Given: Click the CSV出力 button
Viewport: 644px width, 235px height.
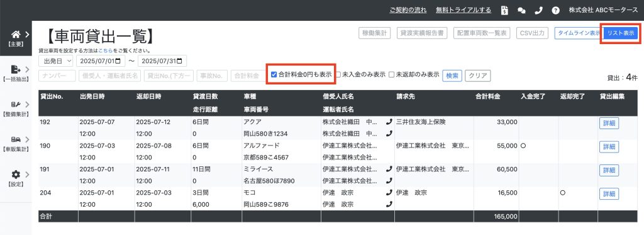Looking at the screenshot, I should pos(532,33).
